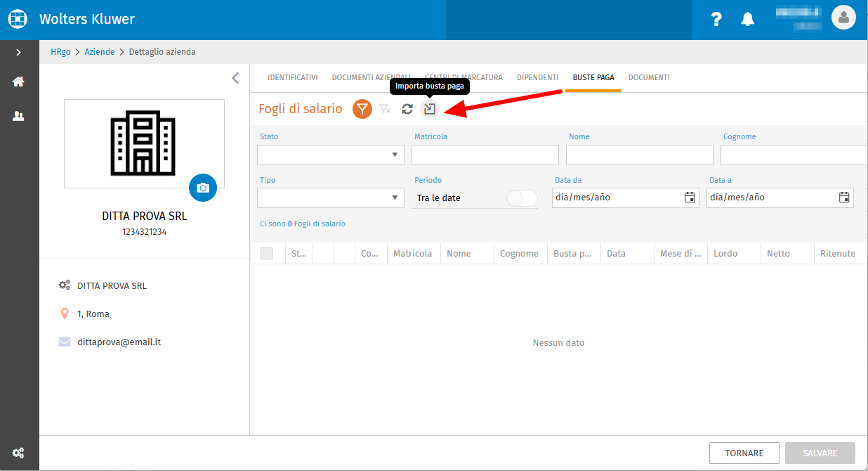Switch to the Identificativi tab
The image size is (868, 471).
pyautogui.click(x=293, y=77)
